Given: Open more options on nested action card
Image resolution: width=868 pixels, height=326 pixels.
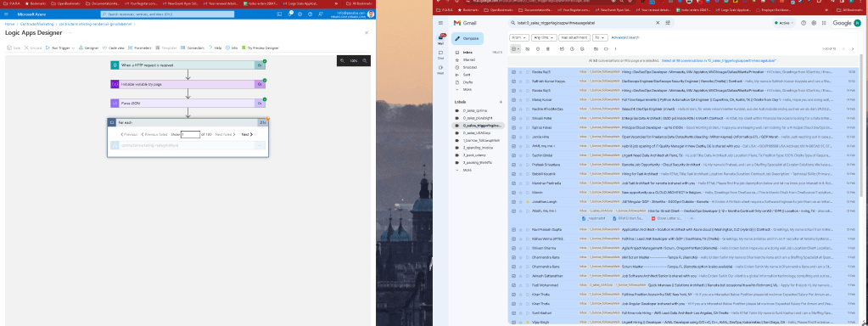Looking at the screenshot, I should tap(259, 145).
